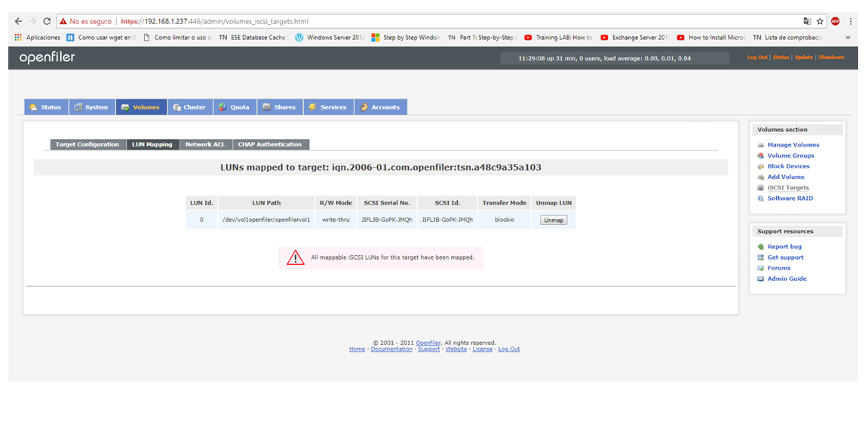Screen dimensions: 868x428
Task: Open 'Como usar wget' bookmark
Action: click(101, 38)
